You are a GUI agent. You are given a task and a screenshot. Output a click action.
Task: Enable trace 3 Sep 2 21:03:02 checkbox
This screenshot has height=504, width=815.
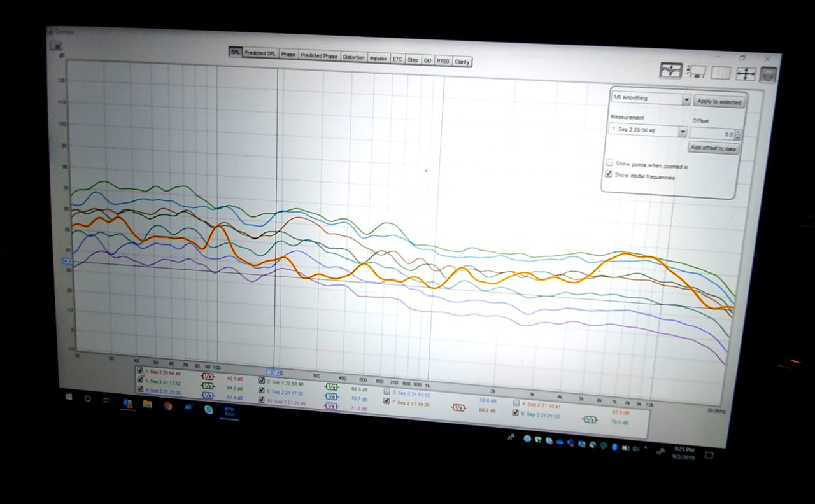(x=386, y=391)
